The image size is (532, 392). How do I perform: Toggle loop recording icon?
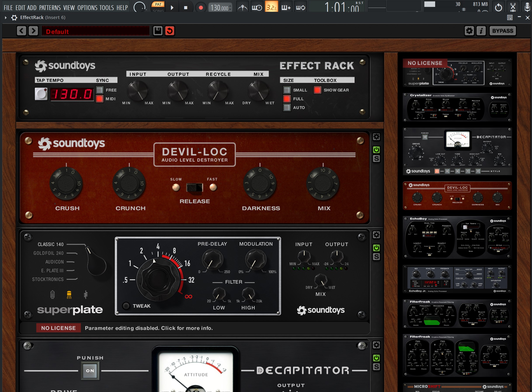pos(300,7)
